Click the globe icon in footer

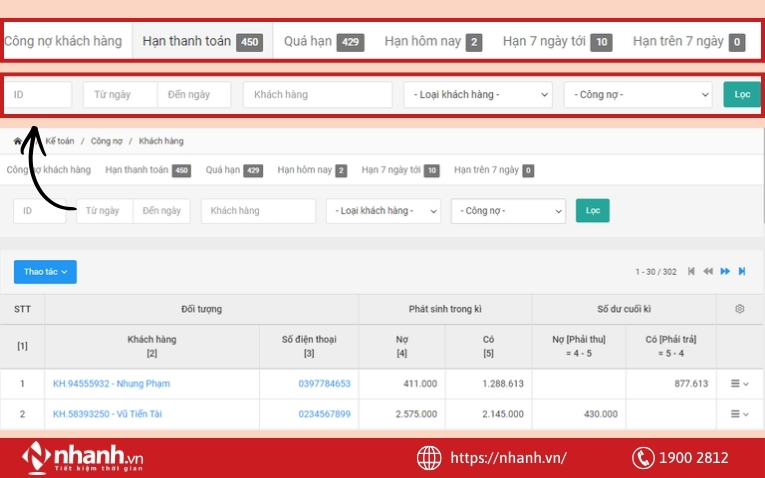coord(429,458)
